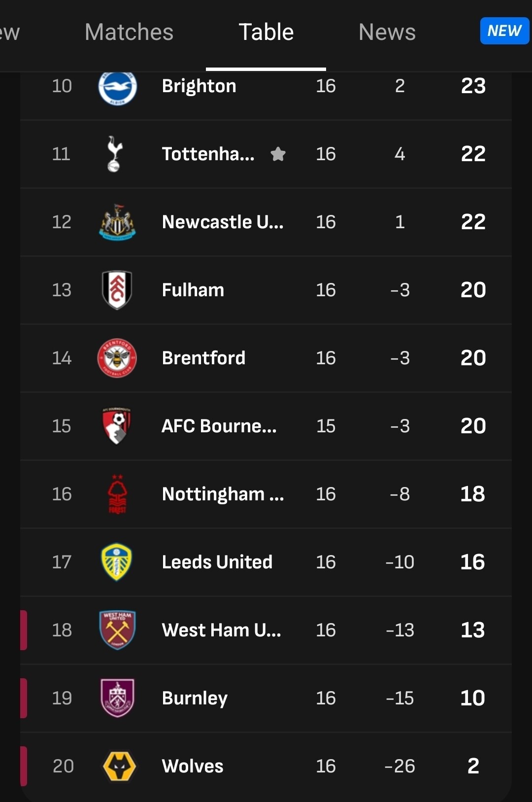This screenshot has height=802, width=532.
Task: Tap the Leeds United shield crest
Action: coord(117,562)
